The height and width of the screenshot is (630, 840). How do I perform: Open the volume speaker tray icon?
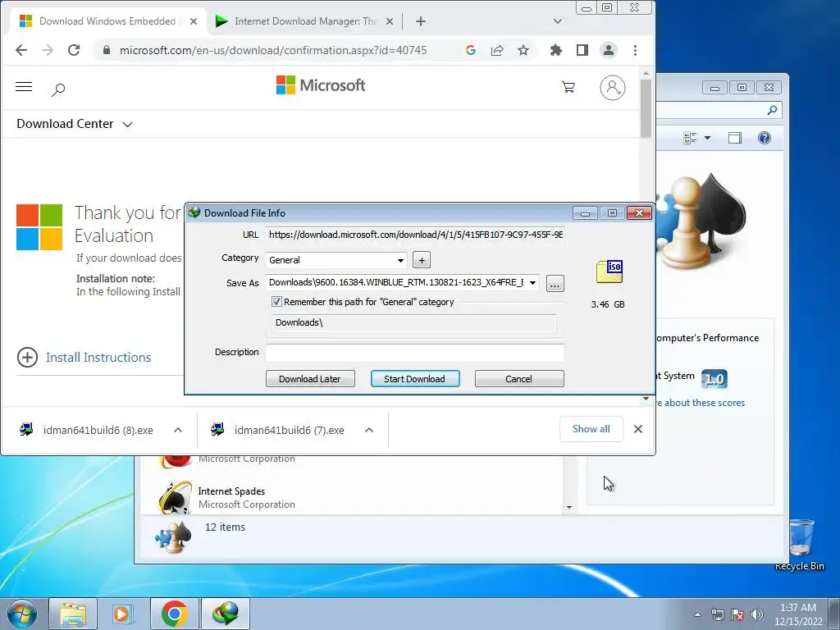point(757,614)
